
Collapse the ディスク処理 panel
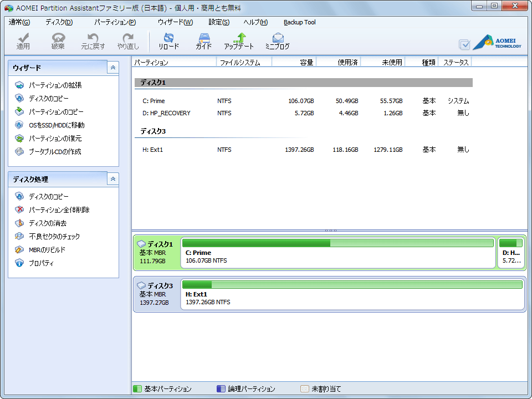(113, 179)
